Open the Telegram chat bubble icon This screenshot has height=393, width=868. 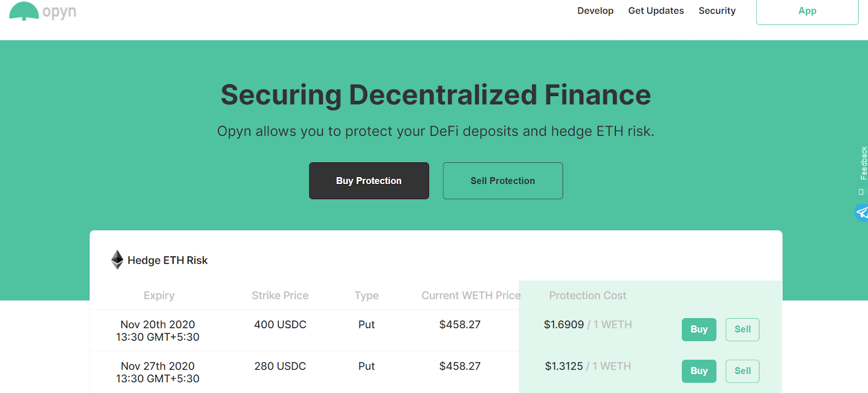pos(862,213)
